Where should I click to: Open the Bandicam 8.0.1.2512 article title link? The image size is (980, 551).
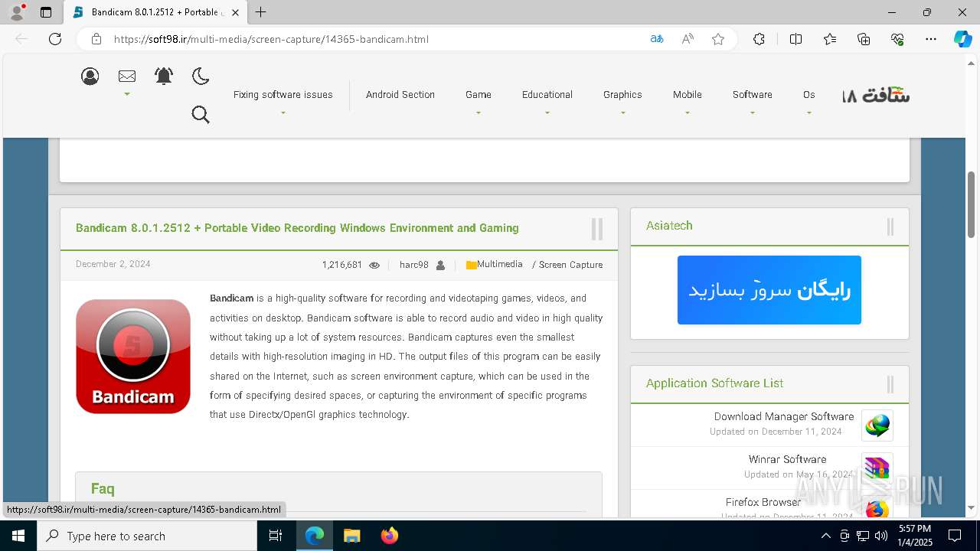pos(297,228)
